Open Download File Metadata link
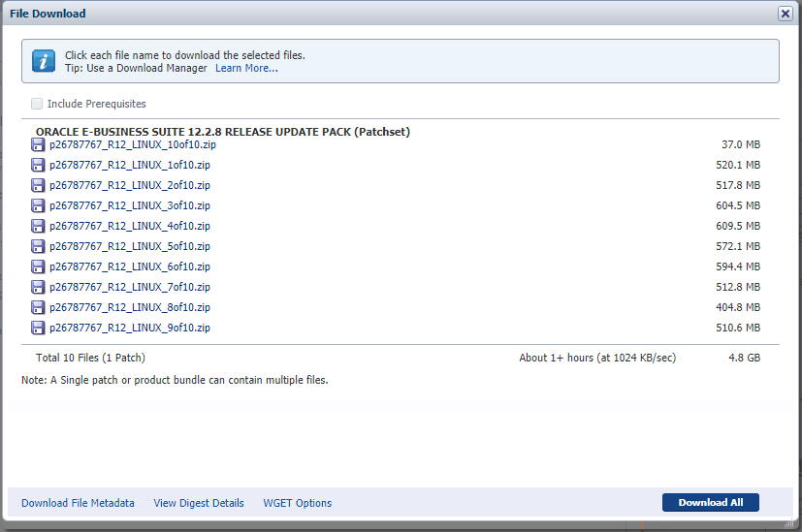Screen dimensions: 802x532 click(x=78, y=503)
